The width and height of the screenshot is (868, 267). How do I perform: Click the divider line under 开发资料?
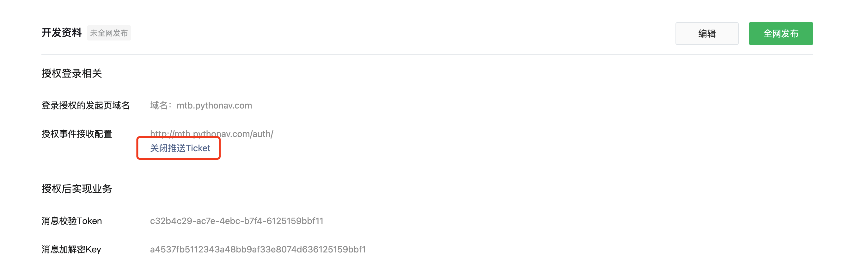point(427,55)
